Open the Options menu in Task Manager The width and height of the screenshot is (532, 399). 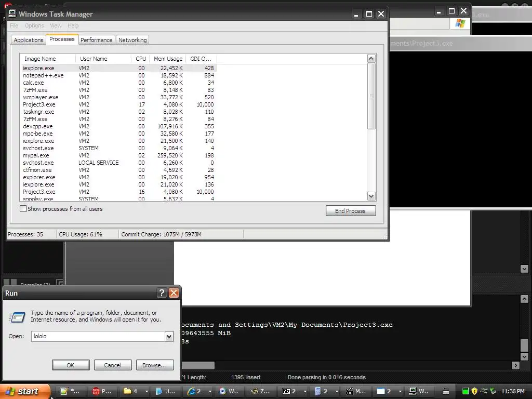[34, 25]
